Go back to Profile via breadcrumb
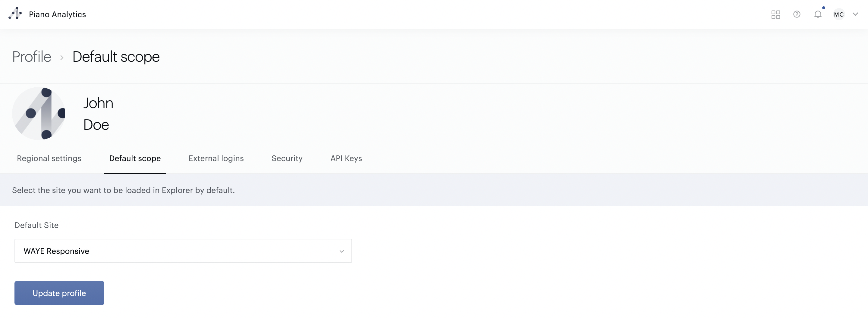 [32, 57]
